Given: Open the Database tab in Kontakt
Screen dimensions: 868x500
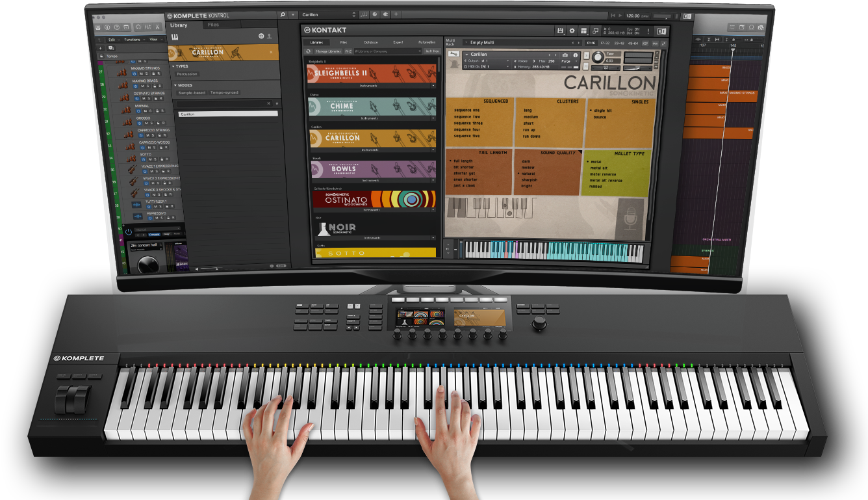Looking at the screenshot, I should pyautogui.click(x=370, y=42).
